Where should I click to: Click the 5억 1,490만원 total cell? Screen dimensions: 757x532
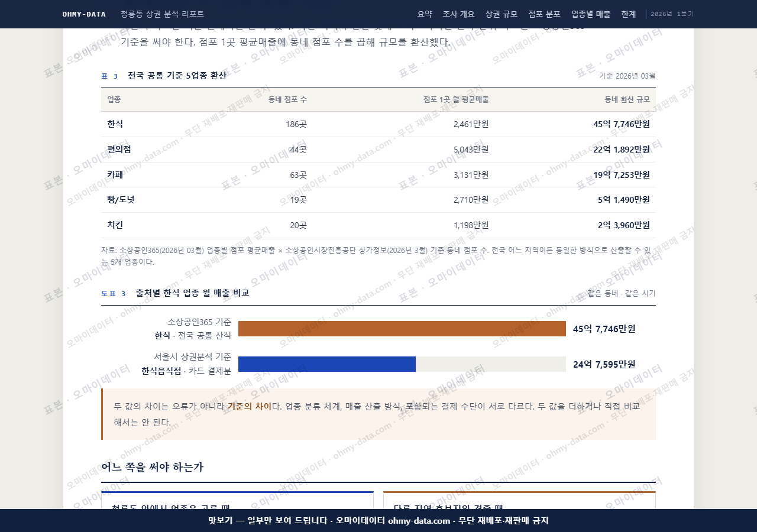(624, 200)
